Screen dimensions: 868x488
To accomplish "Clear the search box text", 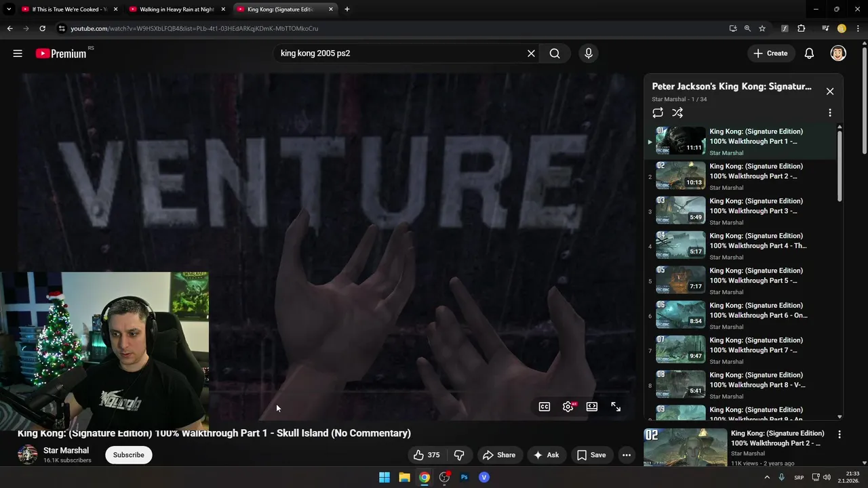I will 531,53.
